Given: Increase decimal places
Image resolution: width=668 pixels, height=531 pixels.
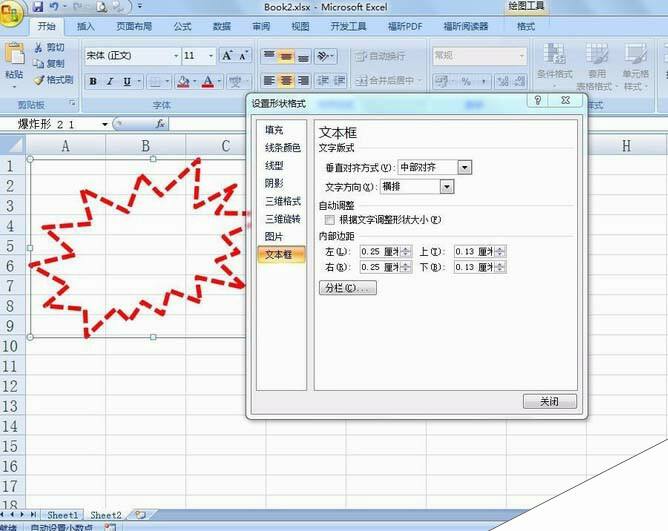Looking at the screenshot, I should (503, 81).
